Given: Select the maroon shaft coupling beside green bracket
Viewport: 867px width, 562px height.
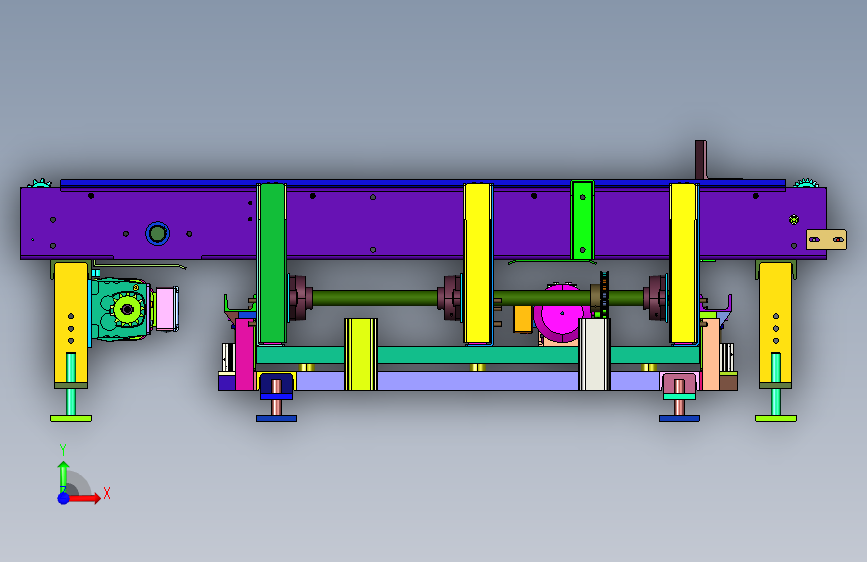Looking at the screenshot, I should [299, 298].
